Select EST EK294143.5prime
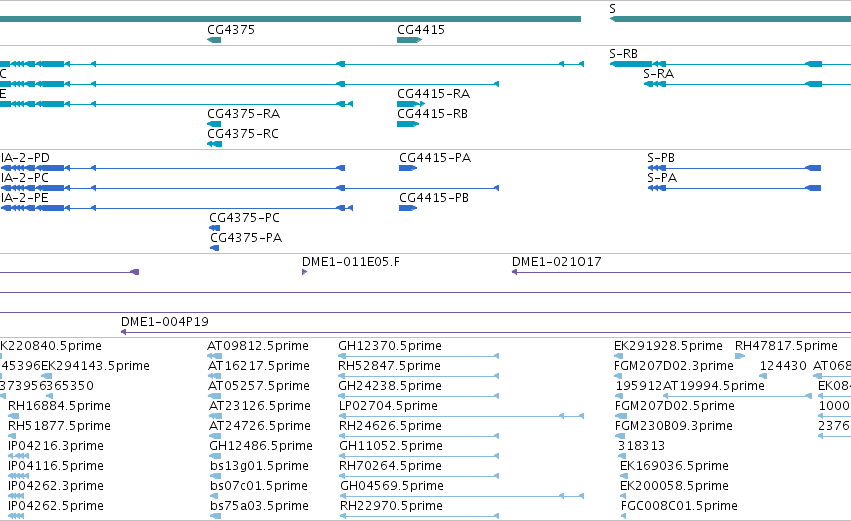Image resolution: width=851 pixels, height=521 pixels. (x=96, y=366)
